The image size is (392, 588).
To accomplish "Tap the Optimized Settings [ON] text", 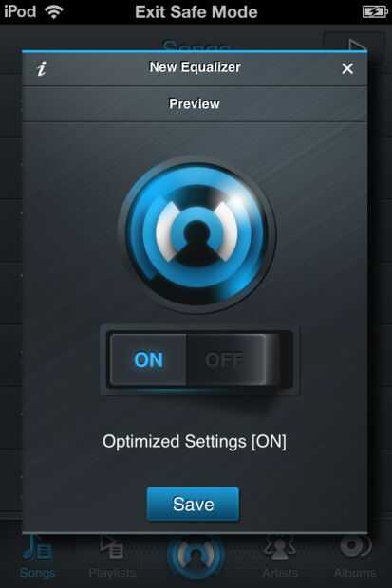I will (x=195, y=442).
